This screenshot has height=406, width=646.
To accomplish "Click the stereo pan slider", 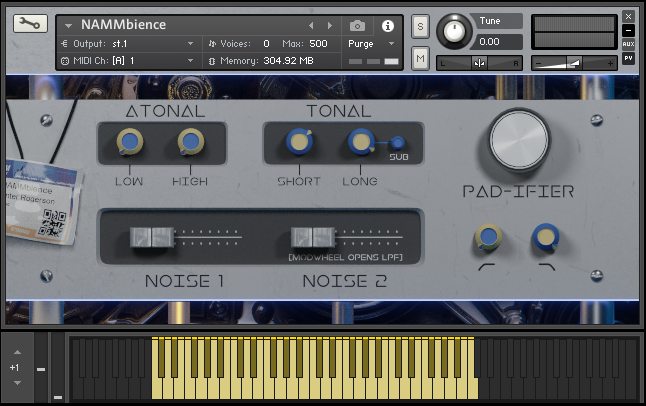I will coord(480,63).
